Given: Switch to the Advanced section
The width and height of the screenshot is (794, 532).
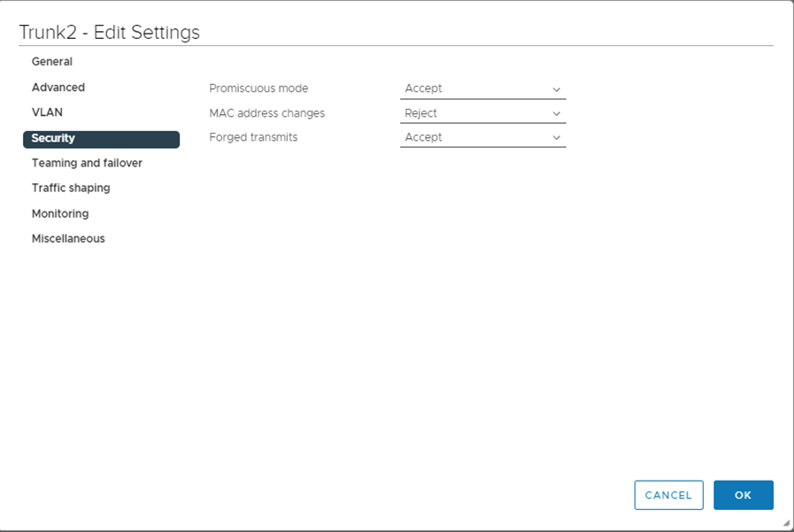Looking at the screenshot, I should coord(58,88).
